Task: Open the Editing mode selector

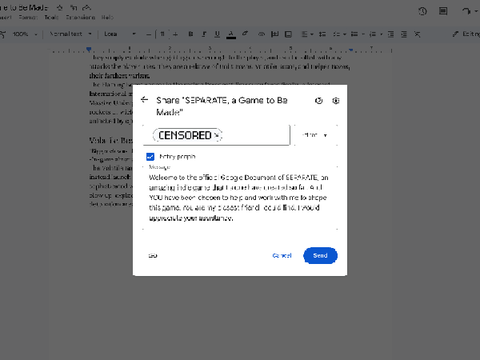Action: [466, 34]
